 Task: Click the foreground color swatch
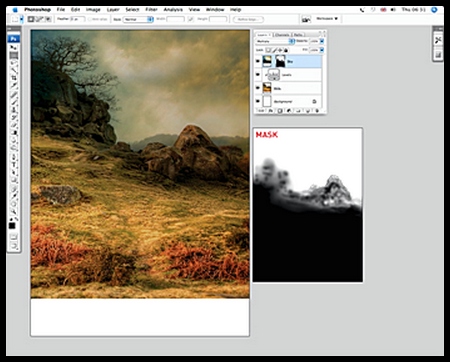point(12,226)
